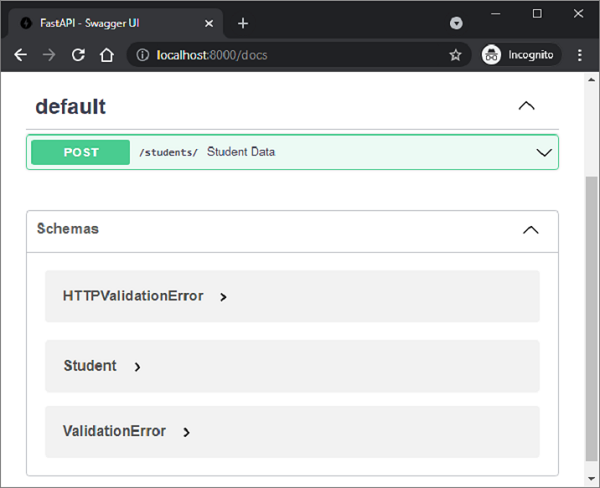The image size is (600, 488).
Task: Reload the page with refresh icon
Action: point(78,55)
